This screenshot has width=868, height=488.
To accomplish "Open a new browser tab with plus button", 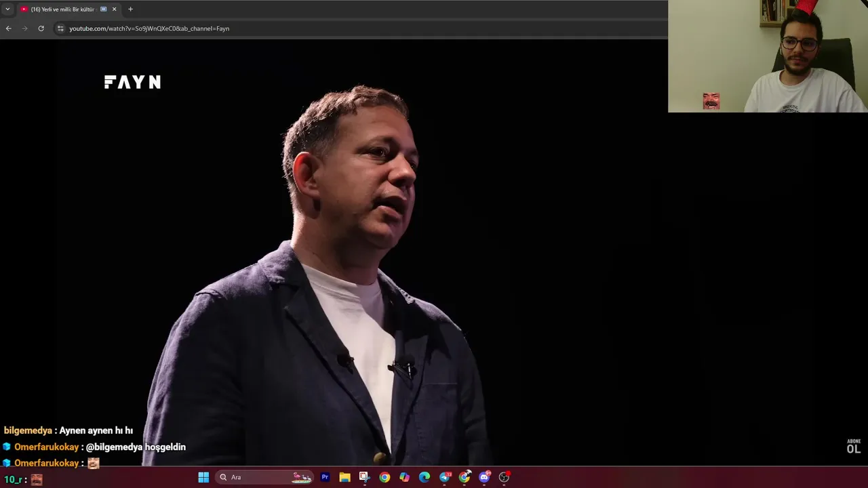I will (130, 9).
